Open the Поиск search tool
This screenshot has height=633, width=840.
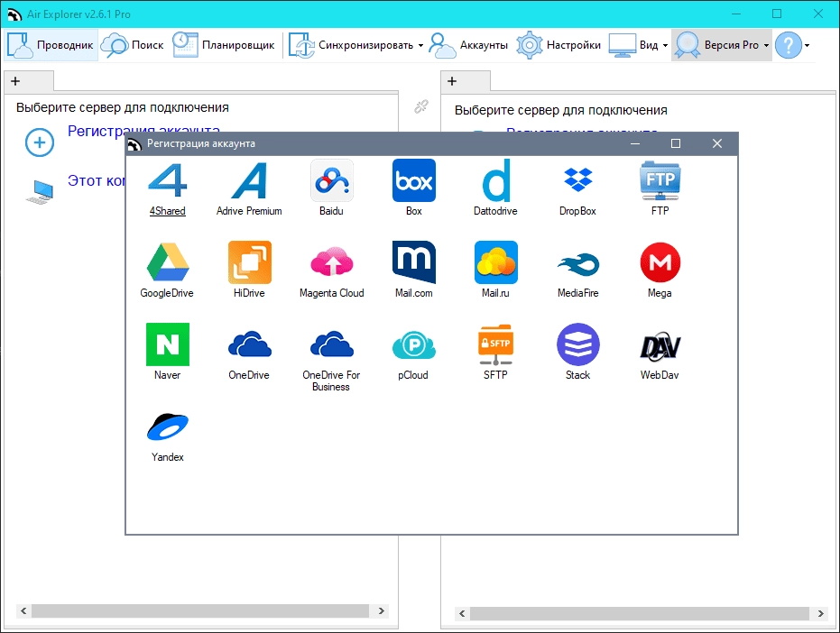click(133, 45)
